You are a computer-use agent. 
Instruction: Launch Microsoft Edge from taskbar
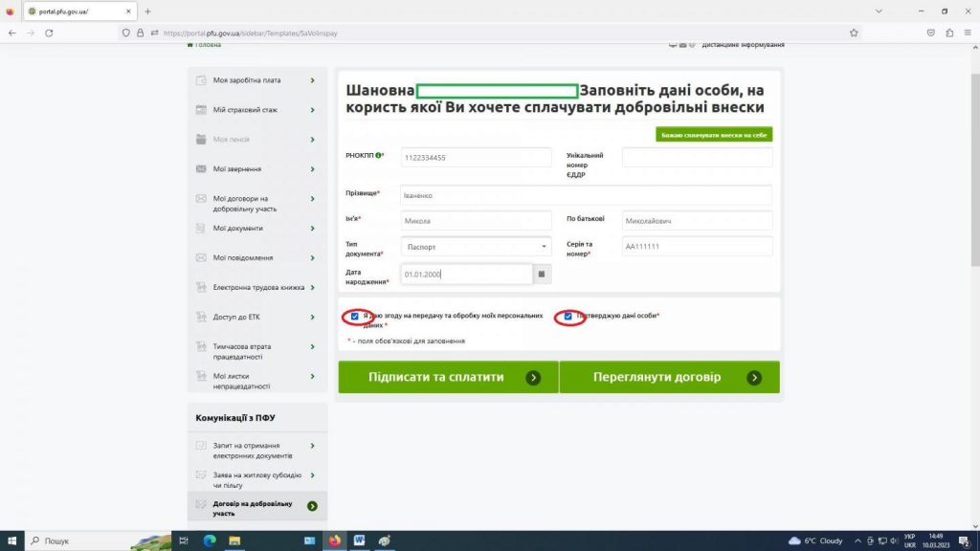[x=210, y=540]
